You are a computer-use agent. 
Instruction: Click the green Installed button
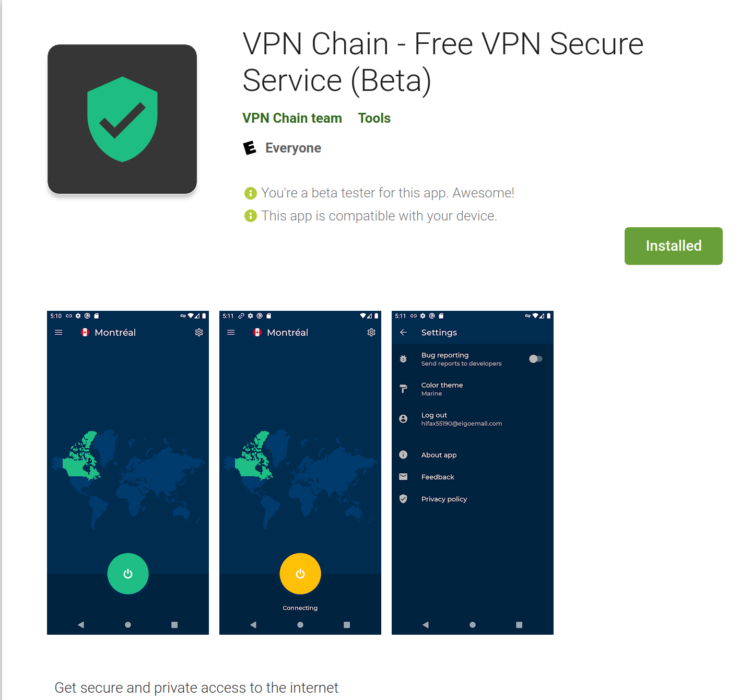(673, 246)
